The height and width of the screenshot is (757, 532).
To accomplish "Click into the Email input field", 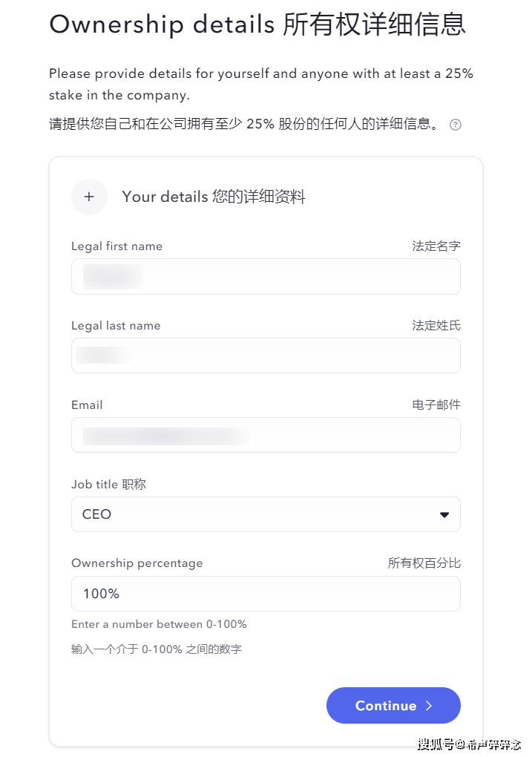I will [266, 435].
